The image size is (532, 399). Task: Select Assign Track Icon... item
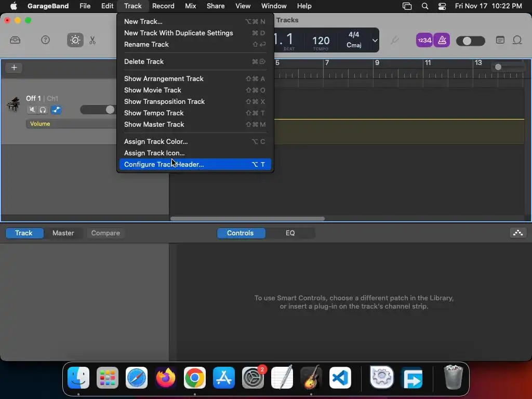[x=195, y=153]
